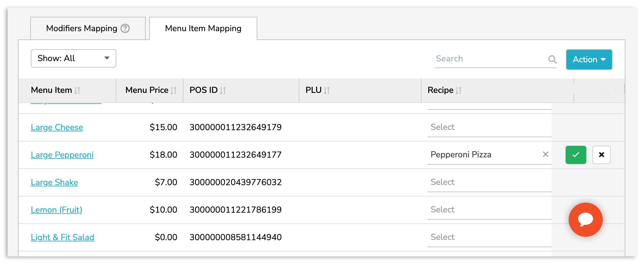
Task: Sort table by POS ID
Action: 223,90
